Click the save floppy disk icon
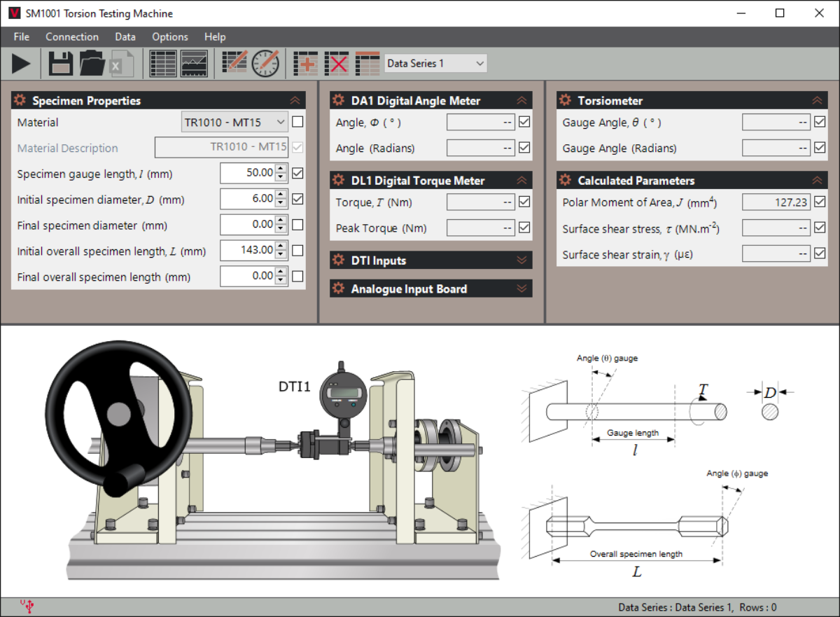Screen dimensions: 840x617 [61, 64]
